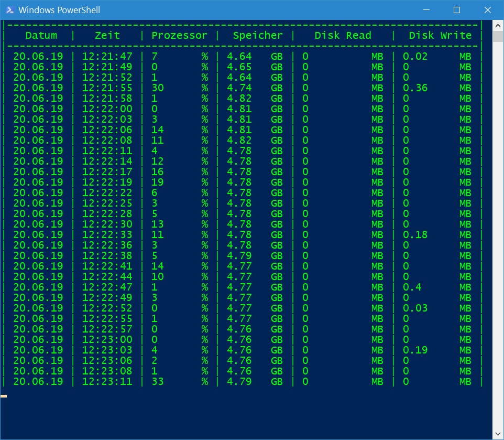Click disk write value 0.03
504x440 pixels.
click(415, 308)
